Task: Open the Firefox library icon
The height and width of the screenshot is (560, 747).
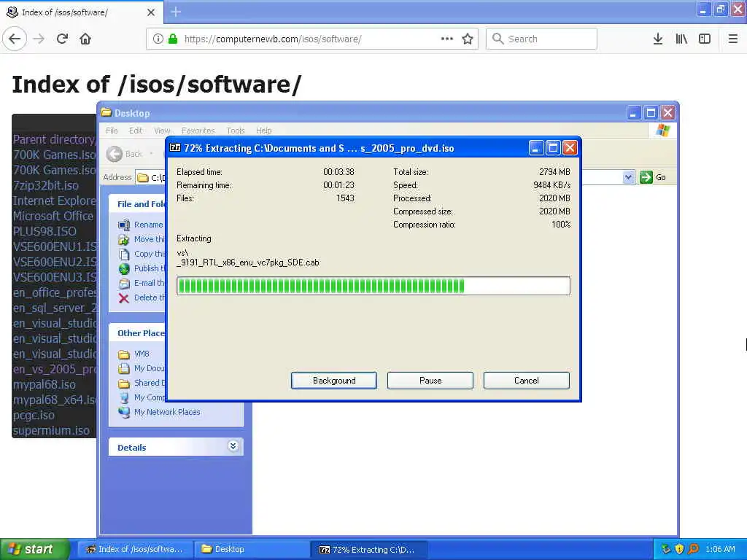Action: coord(681,39)
